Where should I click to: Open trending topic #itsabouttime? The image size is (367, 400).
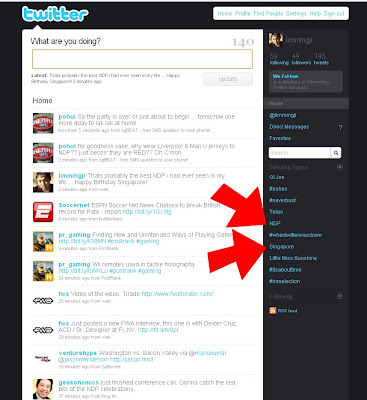click(285, 270)
